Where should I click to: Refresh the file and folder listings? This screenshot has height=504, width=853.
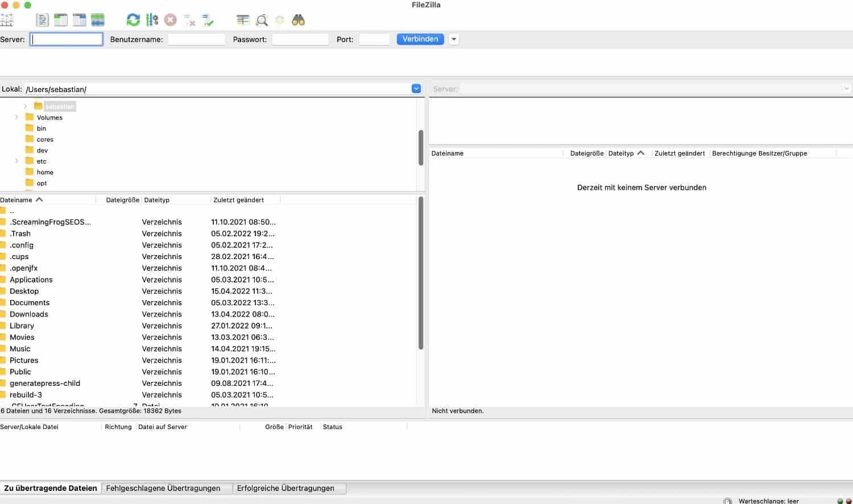tap(133, 19)
